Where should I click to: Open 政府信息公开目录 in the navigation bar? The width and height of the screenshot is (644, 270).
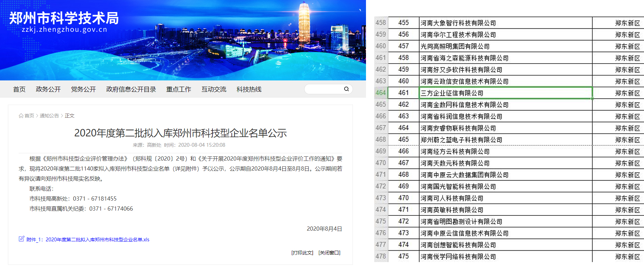[131, 89]
